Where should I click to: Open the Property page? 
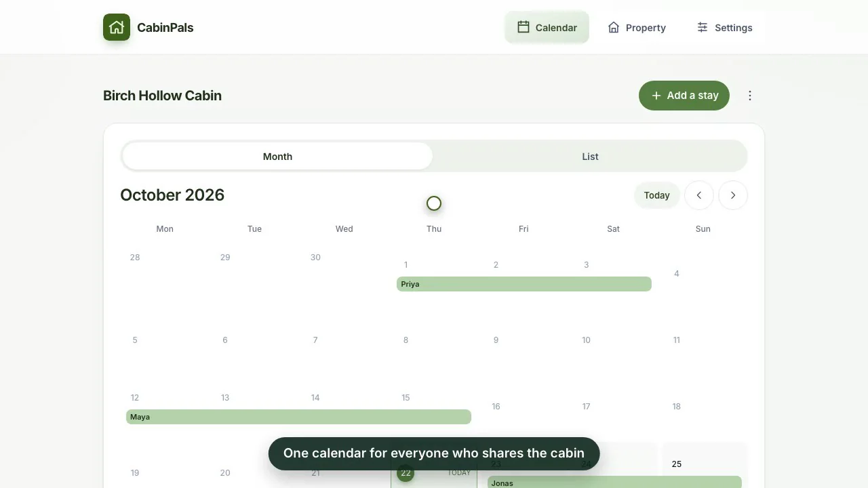pyautogui.click(x=637, y=28)
